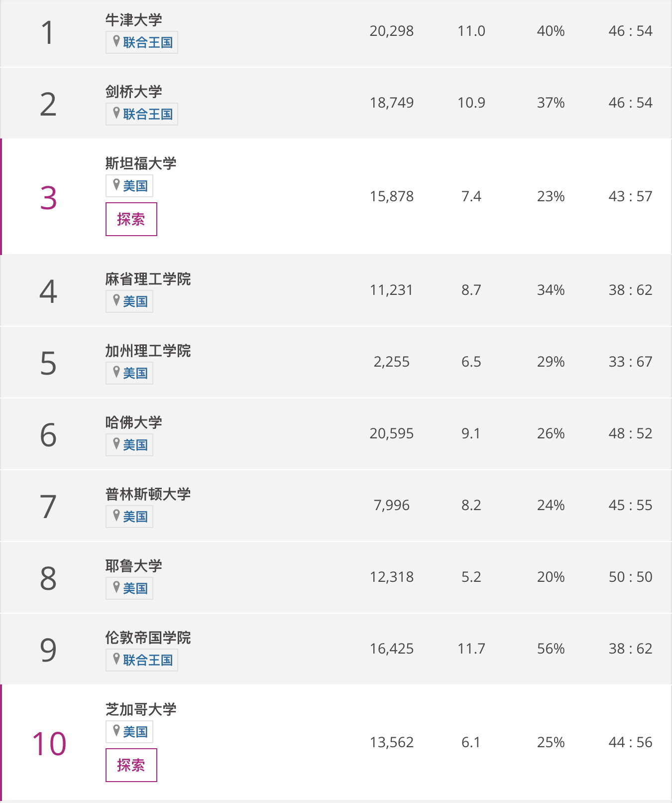Select the 麻省理工学院 name link
This screenshot has height=803, width=672.
148,279
